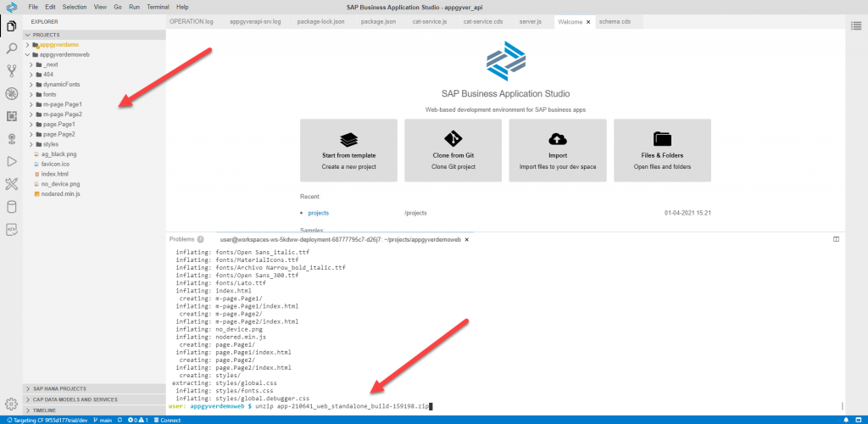Open the Terminal menu
The width and height of the screenshot is (868, 424).
point(159,7)
